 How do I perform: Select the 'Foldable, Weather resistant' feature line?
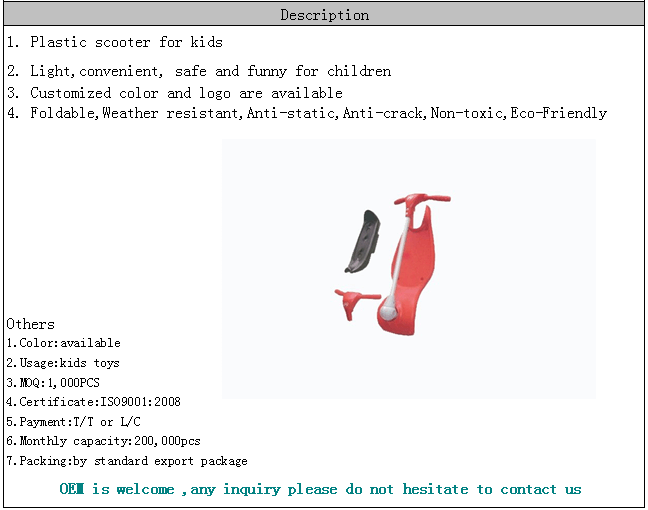307,113
